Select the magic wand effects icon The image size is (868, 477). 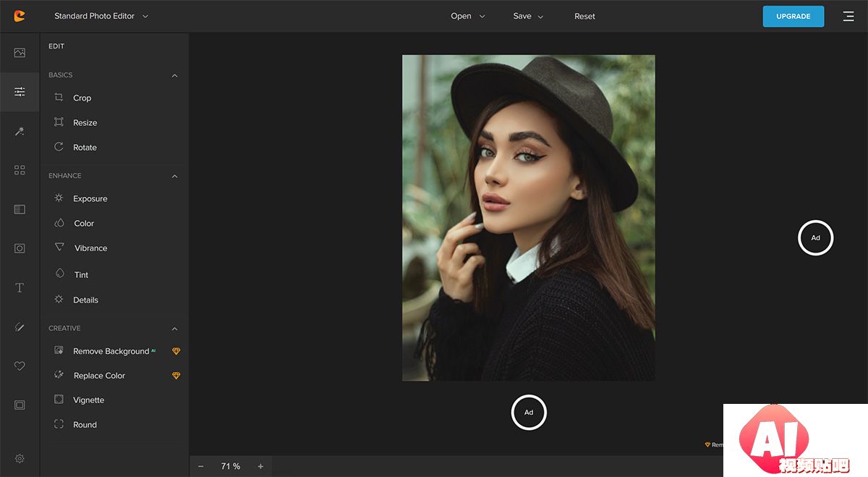(x=20, y=131)
